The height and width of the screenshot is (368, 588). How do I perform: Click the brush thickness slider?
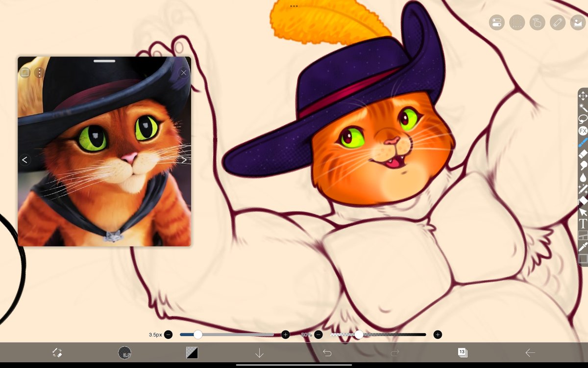click(227, 335)
